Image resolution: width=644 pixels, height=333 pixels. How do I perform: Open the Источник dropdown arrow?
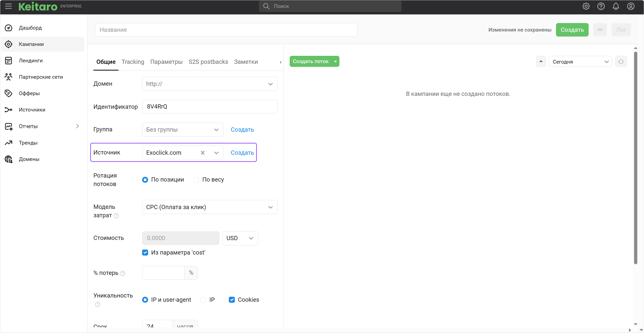(x=216, y=153)
